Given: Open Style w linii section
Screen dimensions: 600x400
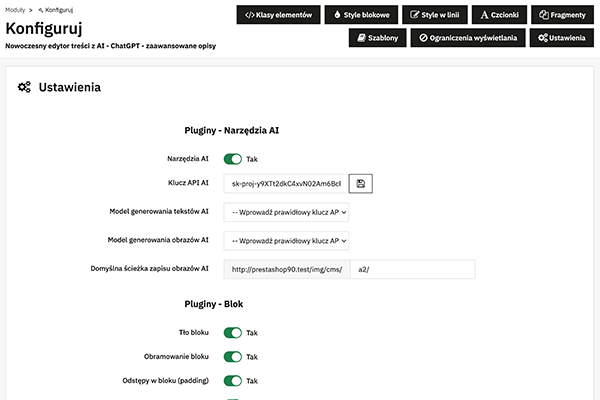Looking at the screenshot, I should (435, 15).
